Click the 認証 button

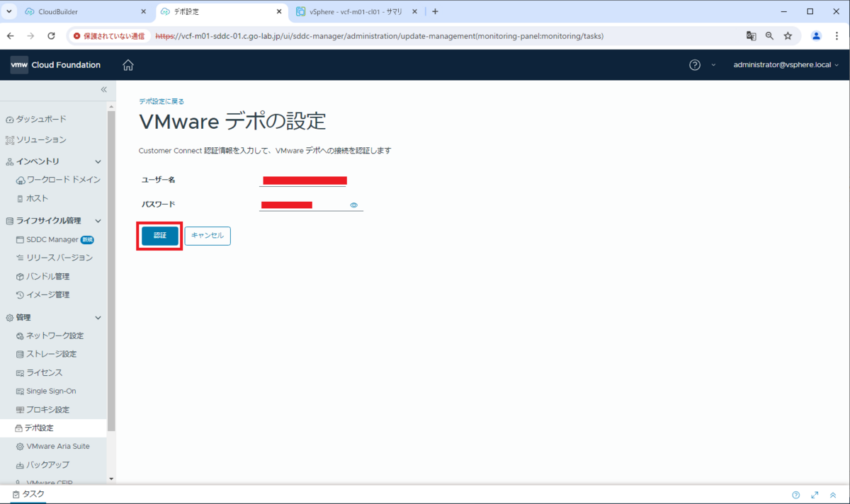160,236
